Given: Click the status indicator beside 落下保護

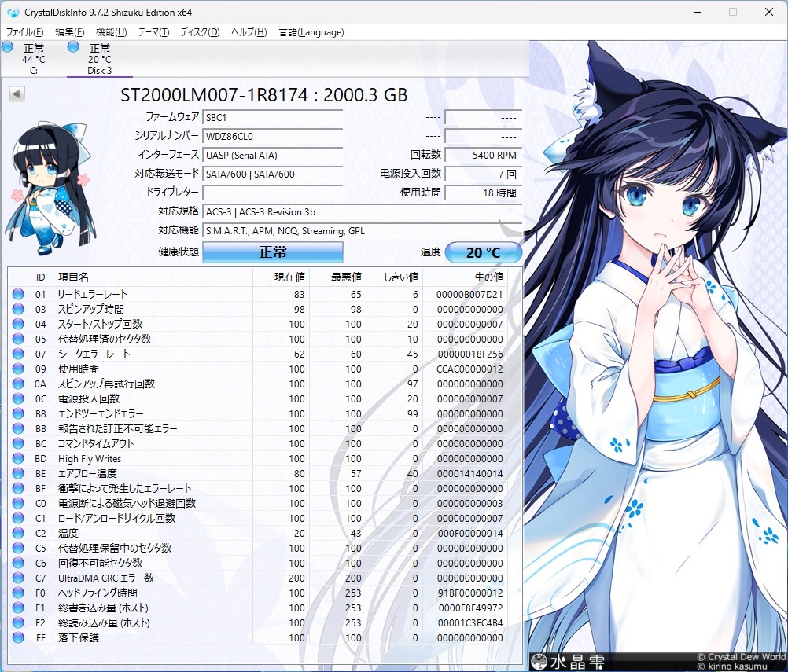Looking at the screenshot, I should point(17,637).
